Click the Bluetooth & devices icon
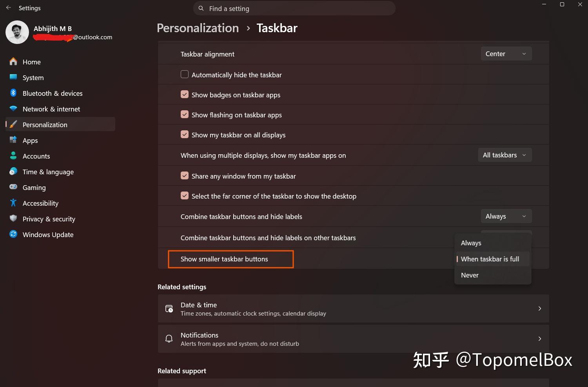 coord(13,93)
